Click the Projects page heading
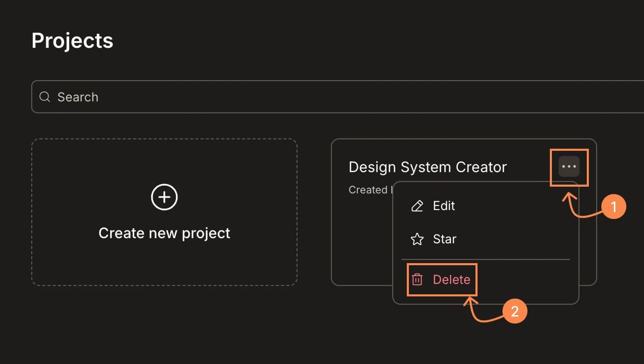The height and width of the screenshot is (364, 644). click(72, 41)
